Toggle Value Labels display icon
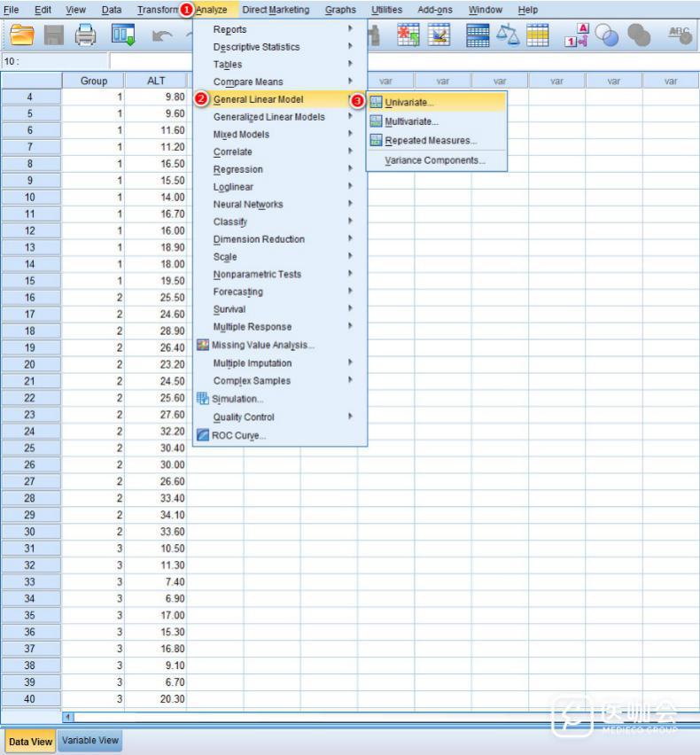This screenshot has height=755, width=700. [576, 35]
